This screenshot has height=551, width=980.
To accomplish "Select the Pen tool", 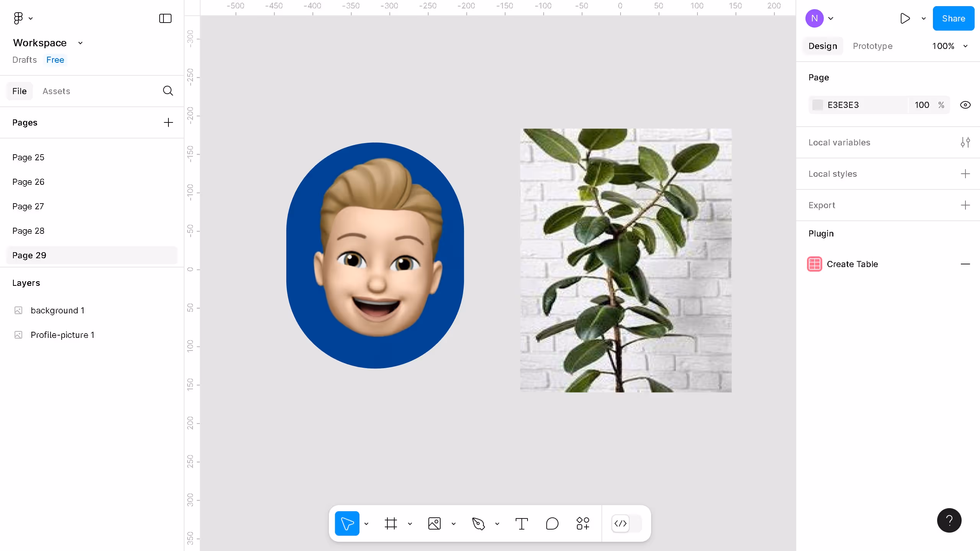I will coord(478,523).
